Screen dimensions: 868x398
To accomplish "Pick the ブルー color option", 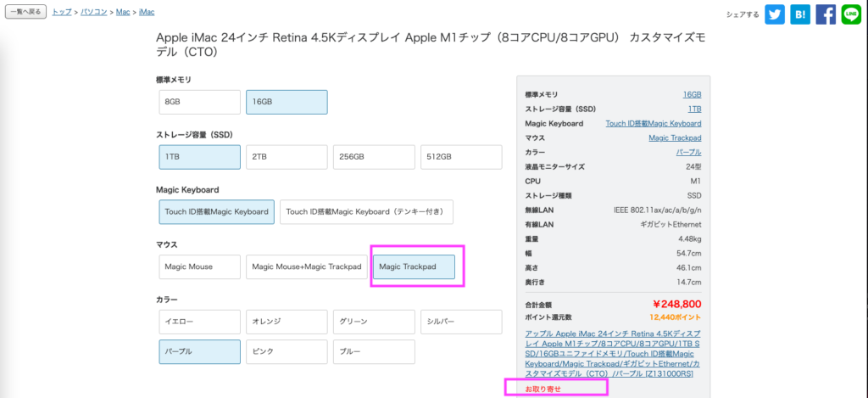I will (374, 351).
